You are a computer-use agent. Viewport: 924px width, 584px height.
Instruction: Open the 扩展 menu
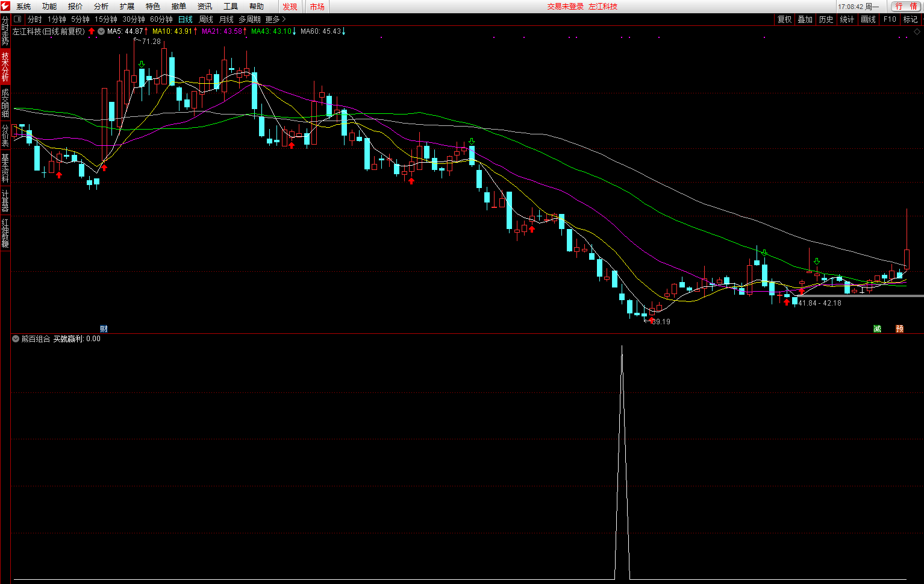click(x=127, y=7)
